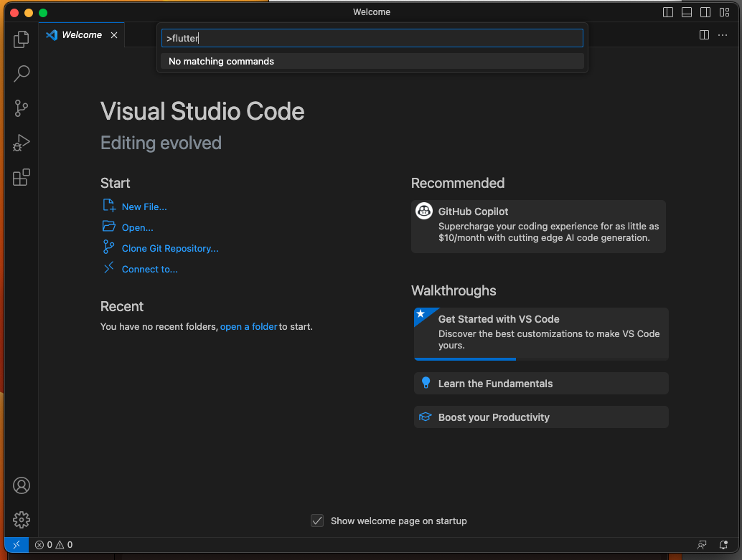Open the Customize Layout icon

point(725,12)
